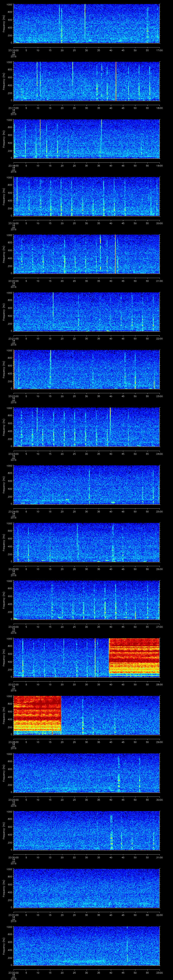Click the 20:00 end time label
Image resolution: width=173 pixels, height=980 pixels.
point(159,223)
